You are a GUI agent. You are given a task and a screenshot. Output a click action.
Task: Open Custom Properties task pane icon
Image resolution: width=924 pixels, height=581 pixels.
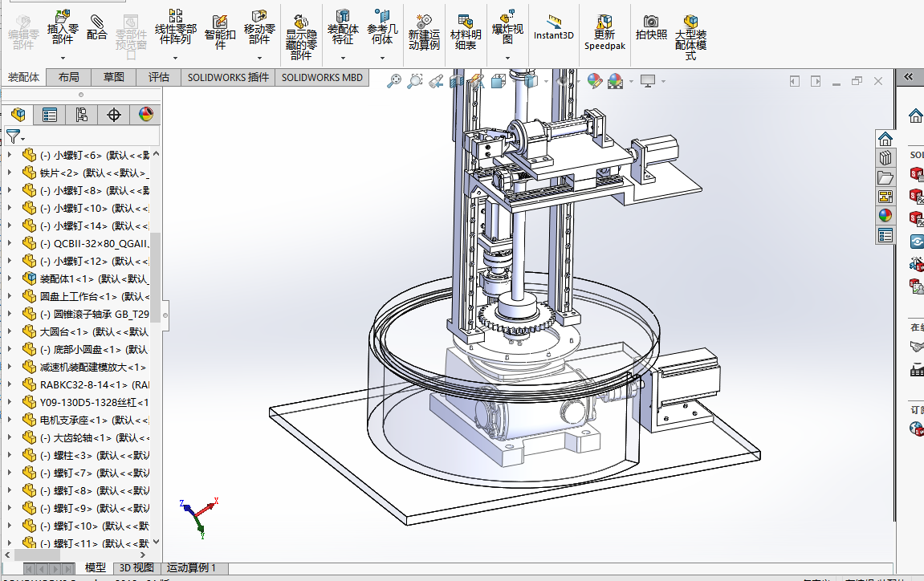pyautogui.click(x=885, y=236)
